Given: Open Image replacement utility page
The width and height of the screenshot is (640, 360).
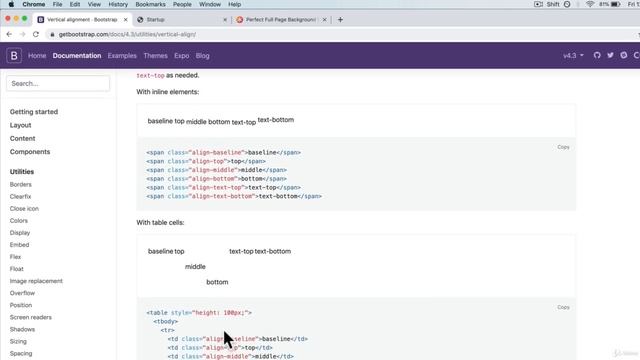Looking at the screenshot, I should point(36,281).
